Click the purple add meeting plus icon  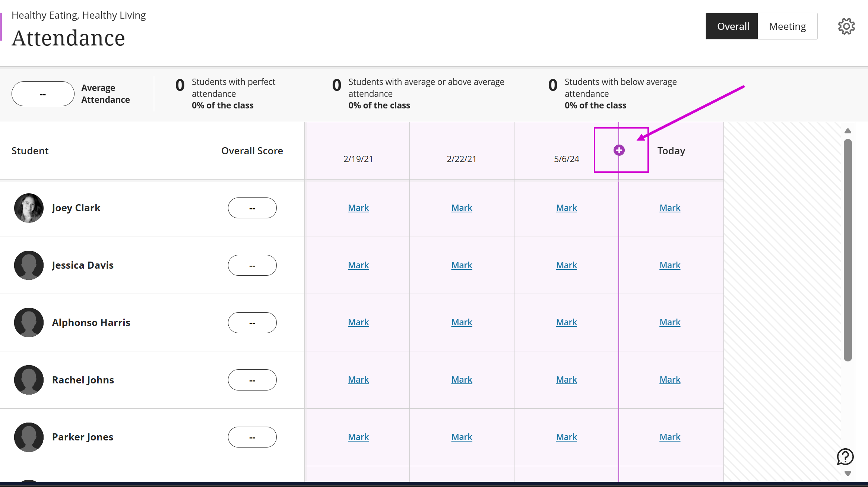pyautogui.click(x=619, y=150)
